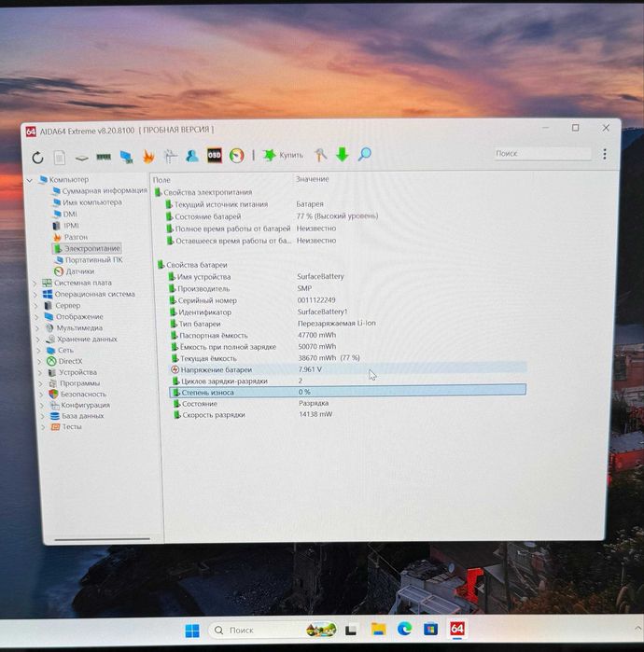Expand the Системная плата node
The height and width of the screenshot is (652, 644).
[x=35, y=284]
